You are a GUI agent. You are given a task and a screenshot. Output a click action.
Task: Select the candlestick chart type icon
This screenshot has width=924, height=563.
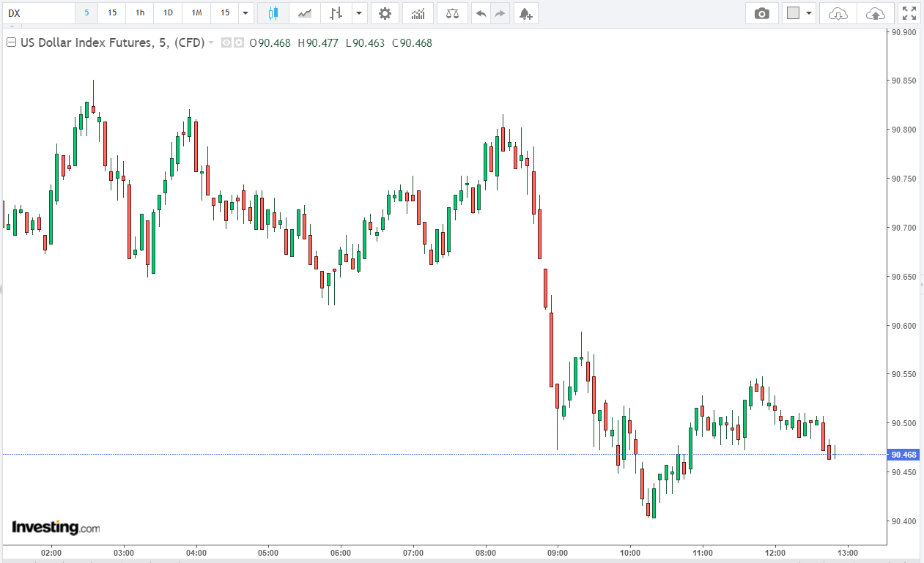pyautogui.click(x=273, y=13)
